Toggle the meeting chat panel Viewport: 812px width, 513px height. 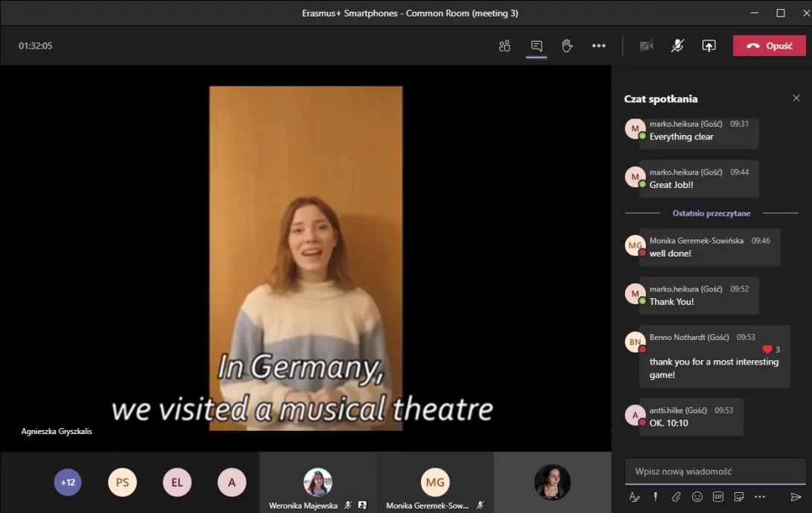[x=536, y=45]
